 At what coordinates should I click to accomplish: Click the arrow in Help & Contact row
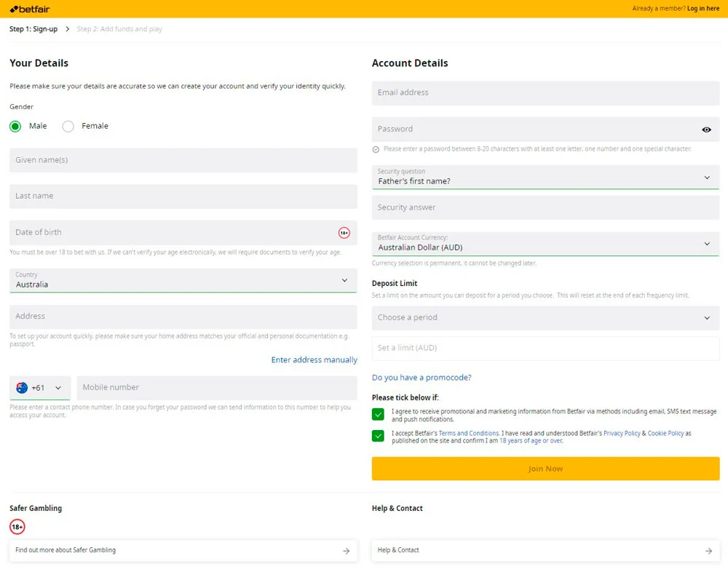click(708, 551)
